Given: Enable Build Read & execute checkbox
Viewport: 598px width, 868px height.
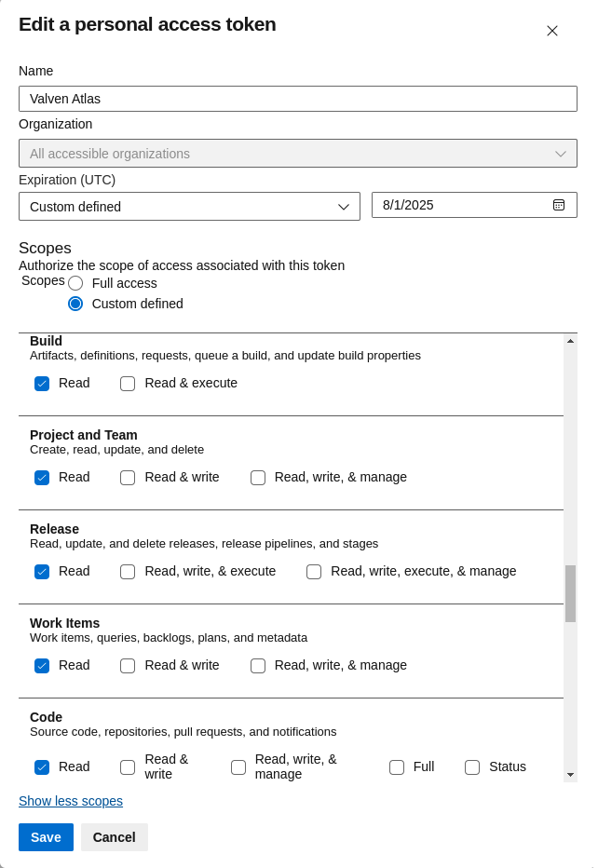Looking at the screenshot, I should click(x=128, y=384).
